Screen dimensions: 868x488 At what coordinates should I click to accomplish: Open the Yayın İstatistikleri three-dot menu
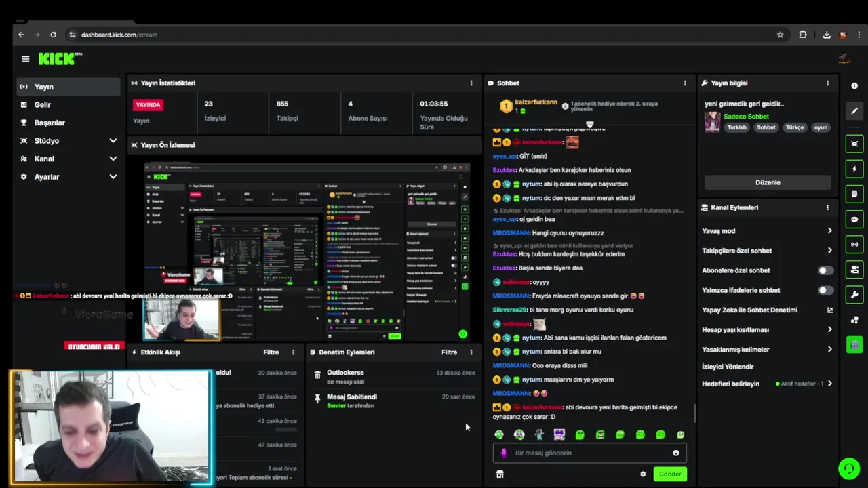(x=471, y=83)
